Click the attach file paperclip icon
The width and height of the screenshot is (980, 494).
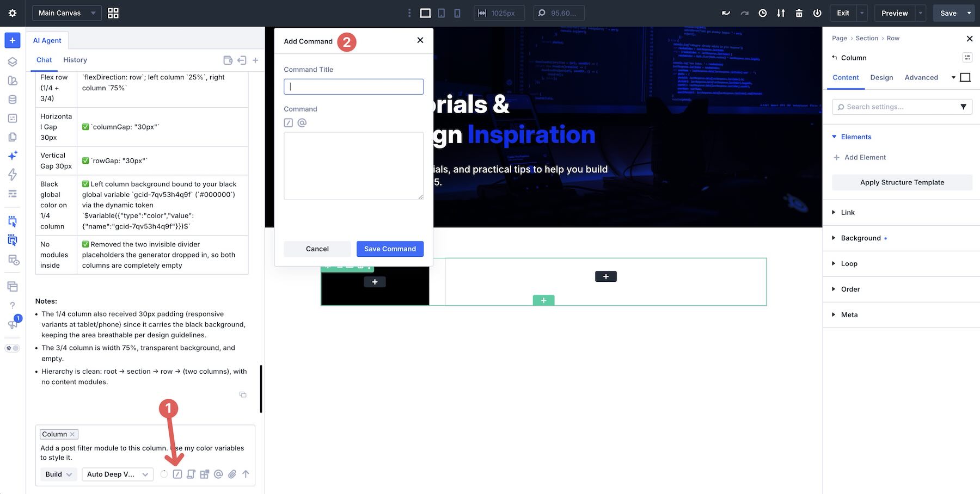(x=232, y=474)
